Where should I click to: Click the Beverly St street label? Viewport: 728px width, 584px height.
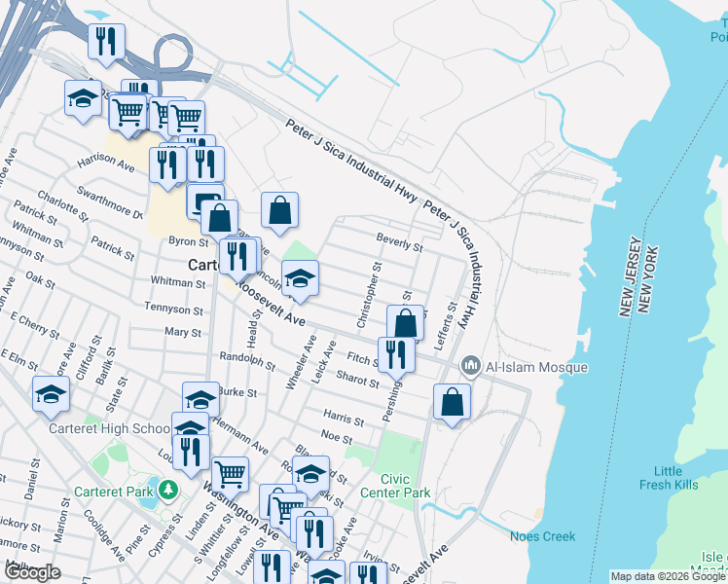[400, 242]
